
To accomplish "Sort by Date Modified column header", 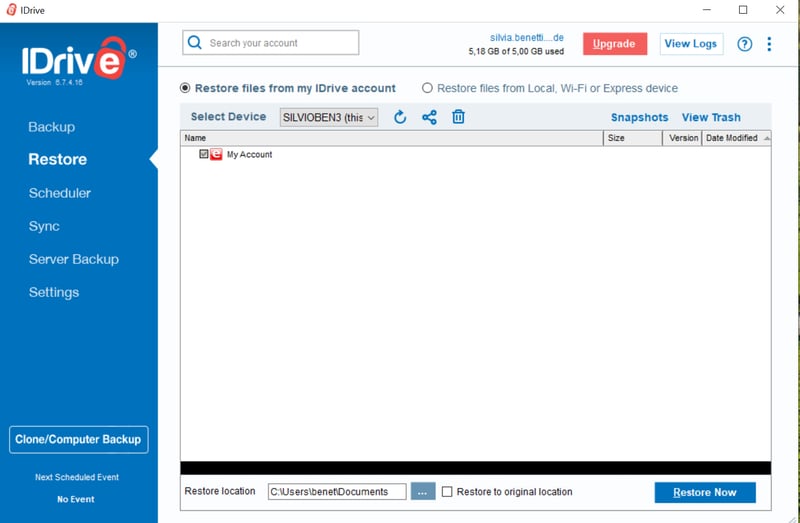I will coord(732,138).
